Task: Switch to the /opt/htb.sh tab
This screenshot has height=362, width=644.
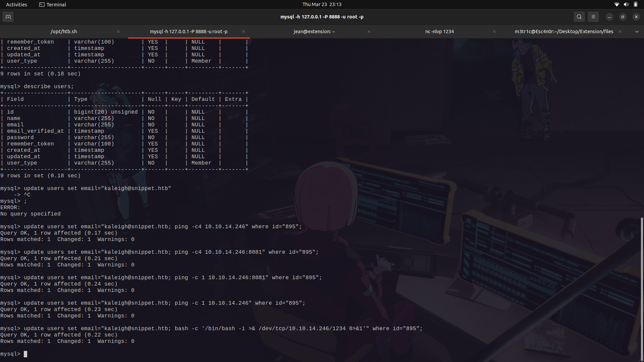Action: coord(63,32)
